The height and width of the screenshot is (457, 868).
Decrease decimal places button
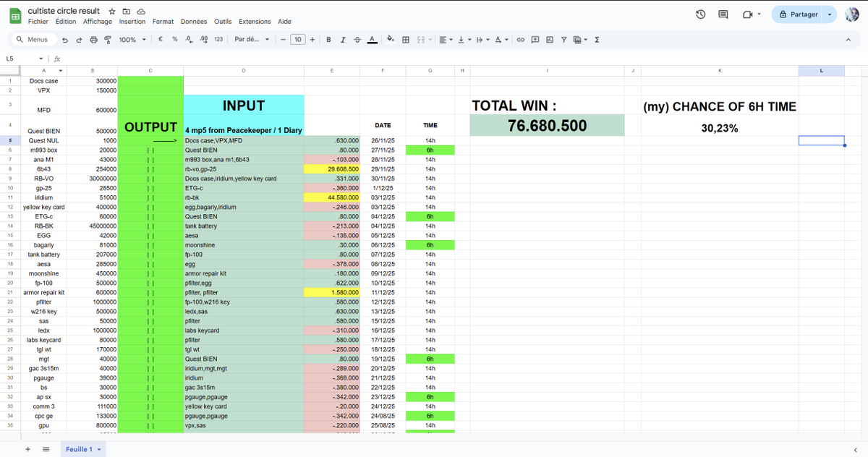(x=189, y=40)
